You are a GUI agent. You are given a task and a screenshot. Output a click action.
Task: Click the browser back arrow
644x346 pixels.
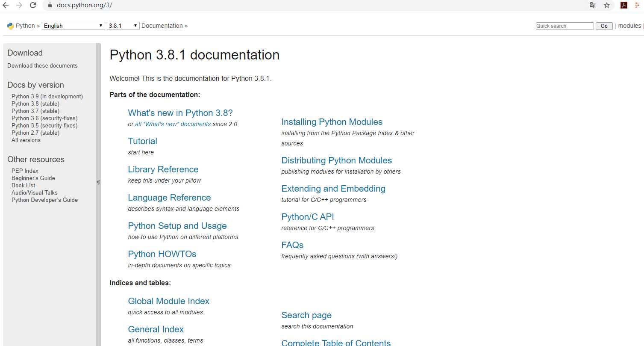click(x=6, y=5)
